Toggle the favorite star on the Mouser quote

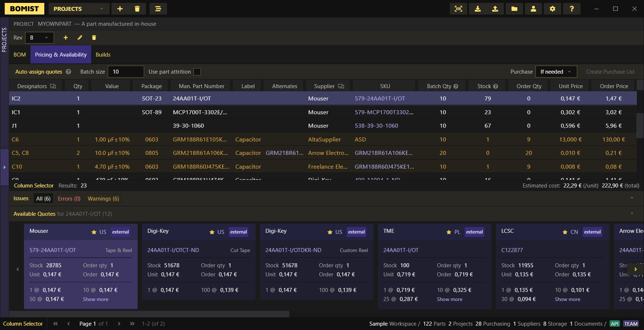pos(93,232)
